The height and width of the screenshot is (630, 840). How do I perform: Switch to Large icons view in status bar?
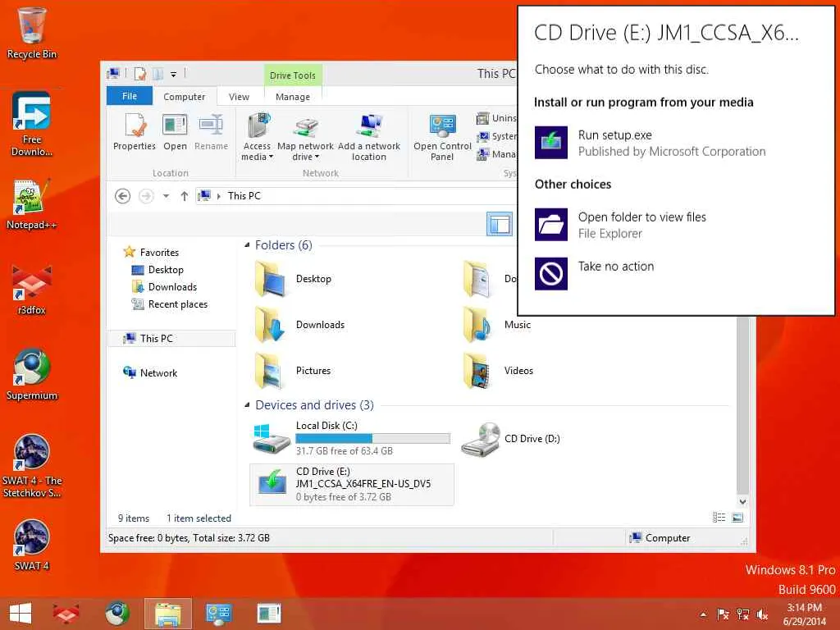click(x=737, y=518)
